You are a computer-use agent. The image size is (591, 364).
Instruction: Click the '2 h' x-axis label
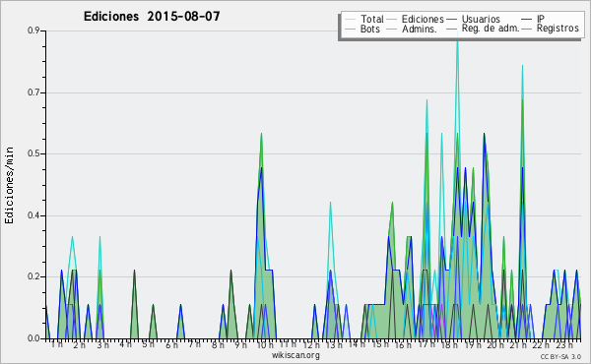coord(79,344)
